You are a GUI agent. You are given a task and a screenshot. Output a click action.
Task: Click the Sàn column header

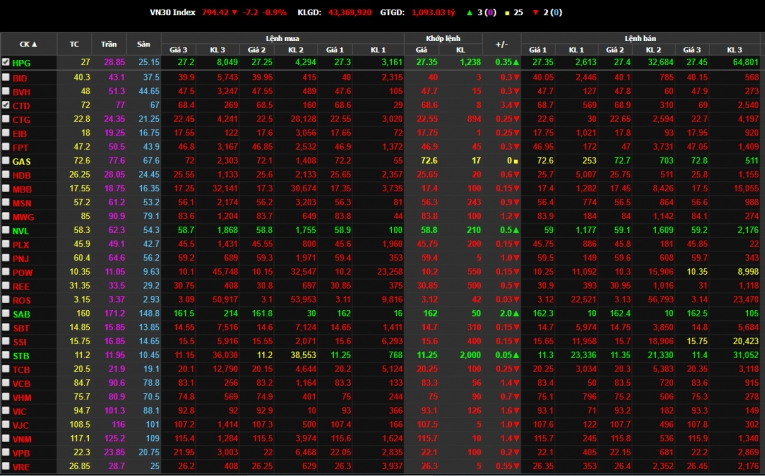[x=143, y=44]
